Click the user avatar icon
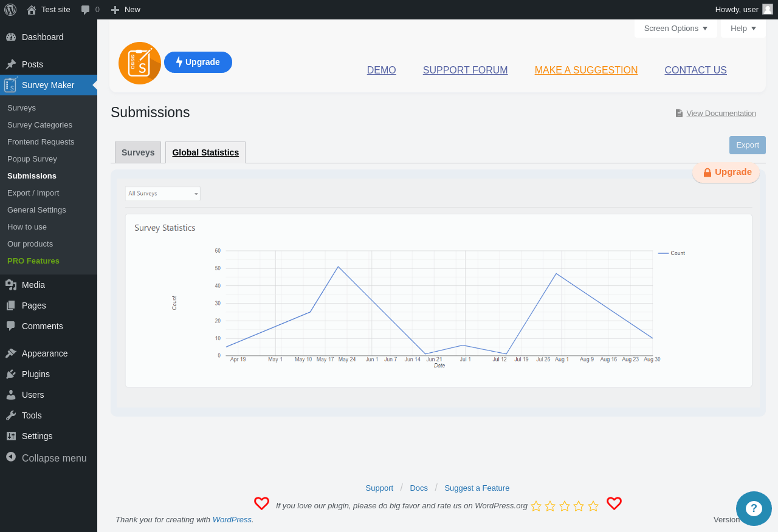The width and height of the screenshot is (778, 532). [x=768, y=9]
